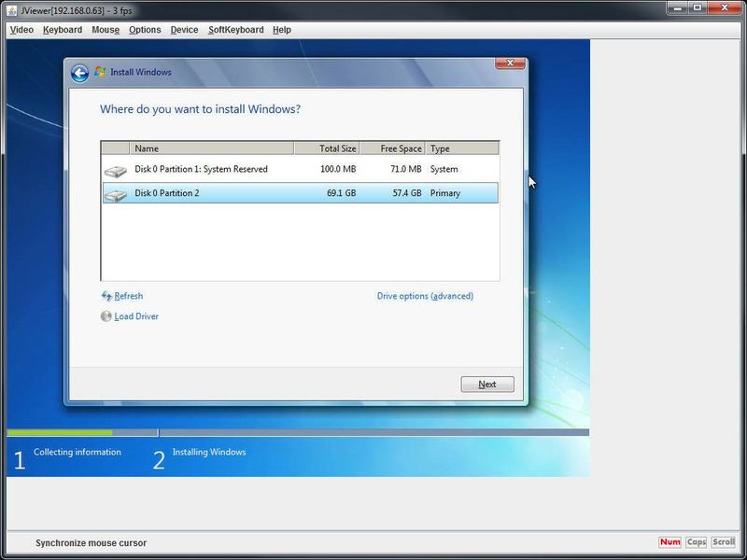Click the drive icon beside Disk 0 Partition 2
The image size is (747, 560).
[x=116, y=194]
